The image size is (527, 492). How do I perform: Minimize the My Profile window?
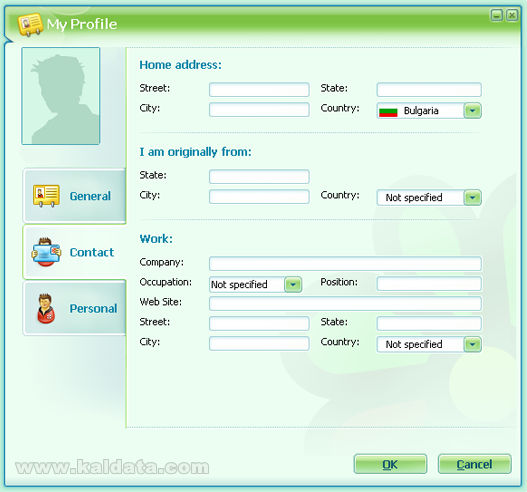click(496, 15)
